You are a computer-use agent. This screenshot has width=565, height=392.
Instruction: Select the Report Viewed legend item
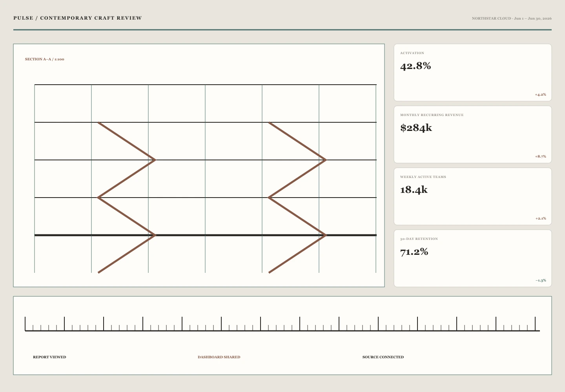[x=49, y=357]
